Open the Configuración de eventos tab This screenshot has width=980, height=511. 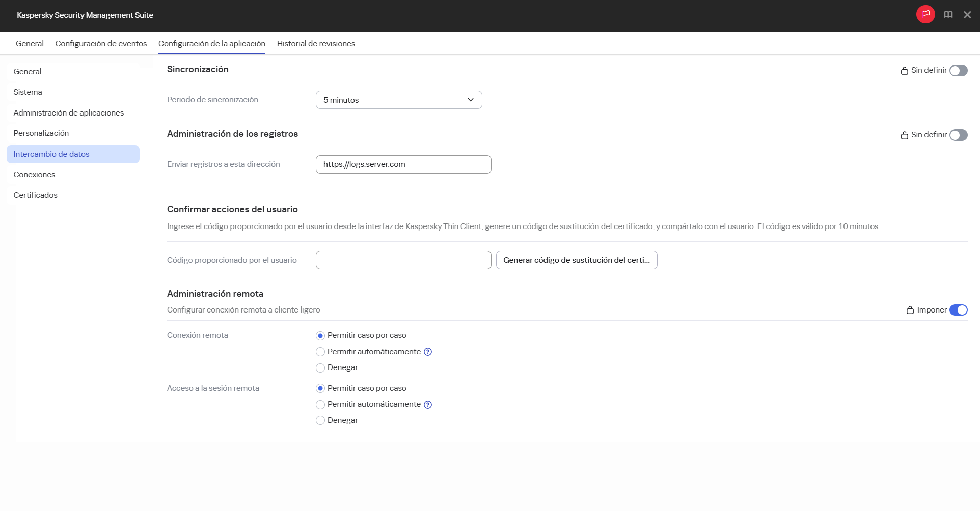click(x=101, y=43)
